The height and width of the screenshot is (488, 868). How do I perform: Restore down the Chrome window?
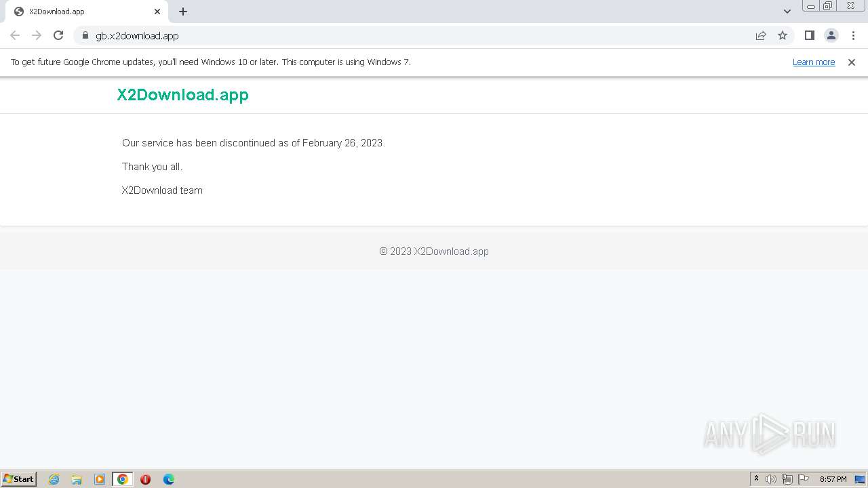pos(828,6)
